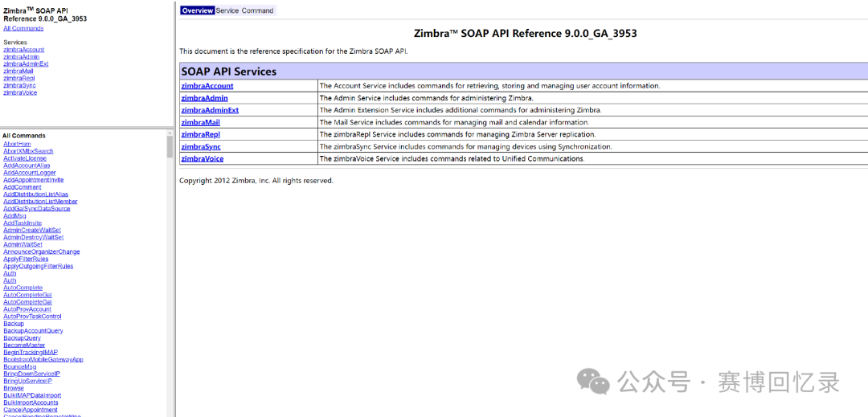Open the AddDistributionListAlias command

[36, 194]
